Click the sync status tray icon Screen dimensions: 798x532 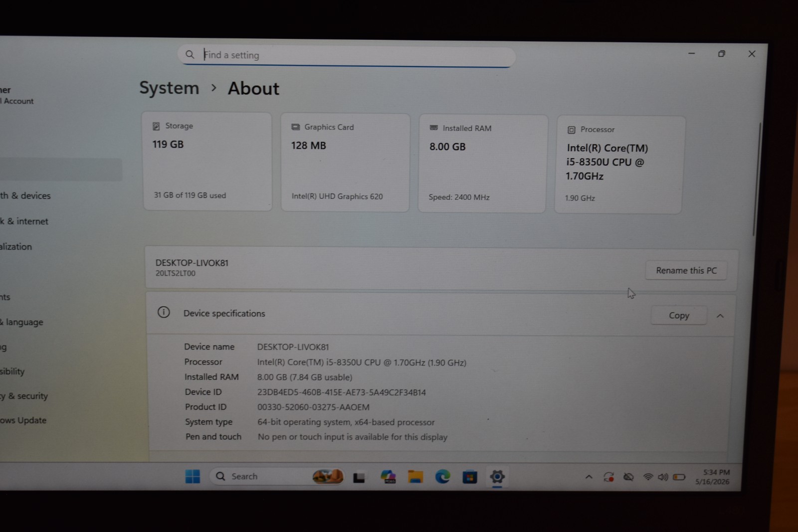tap(608, 477)
